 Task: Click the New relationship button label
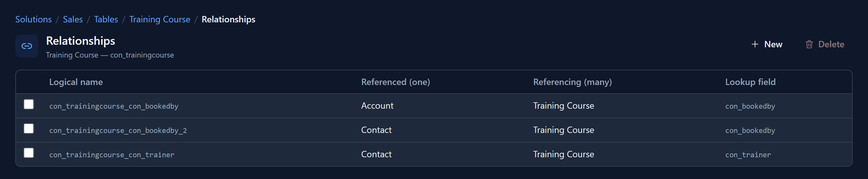pos(773,44)
